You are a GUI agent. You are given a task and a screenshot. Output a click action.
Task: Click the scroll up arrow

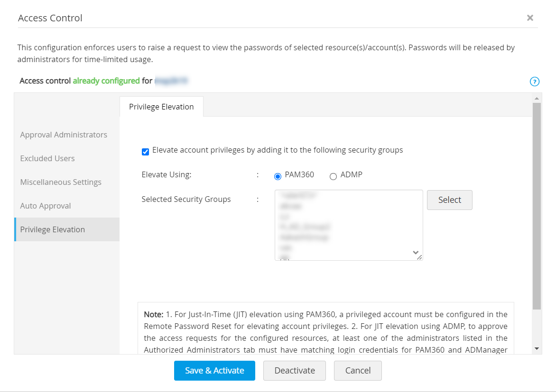coord(537,99)
